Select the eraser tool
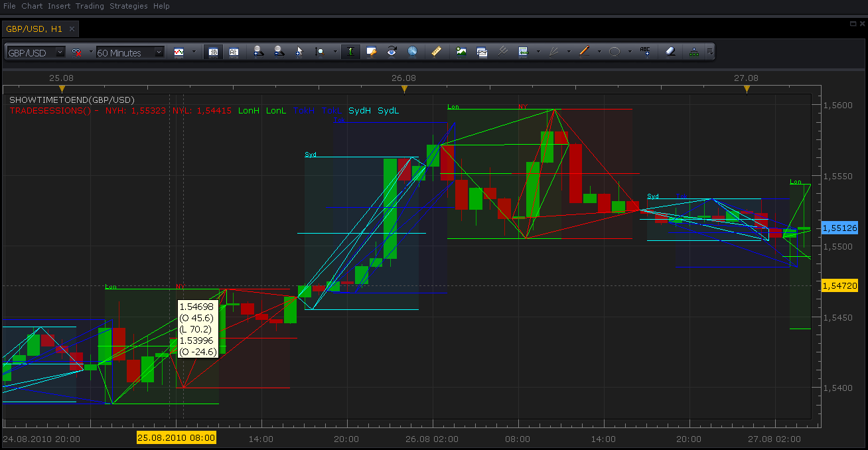Image resolution: width=868 pixels, height=450 pixels. 670,52
